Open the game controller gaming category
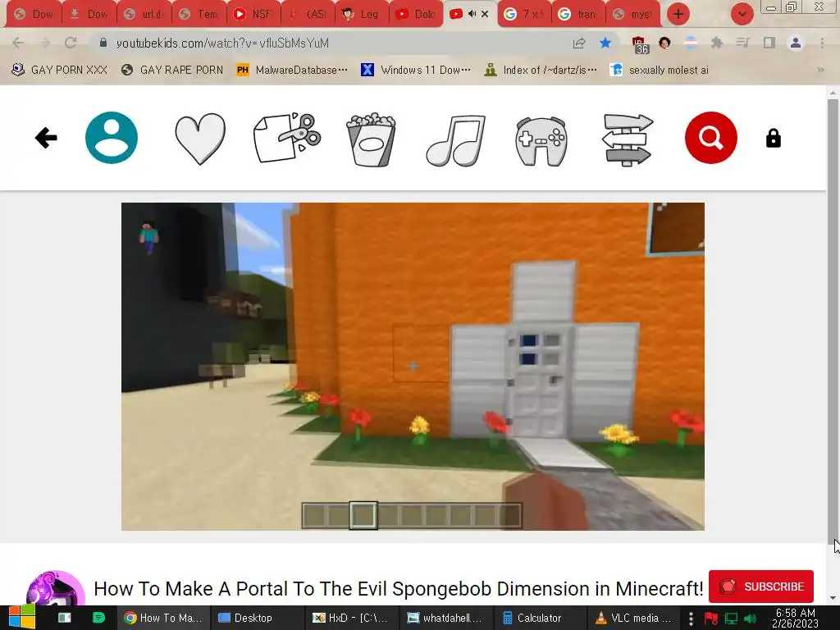 click(541, 141)
